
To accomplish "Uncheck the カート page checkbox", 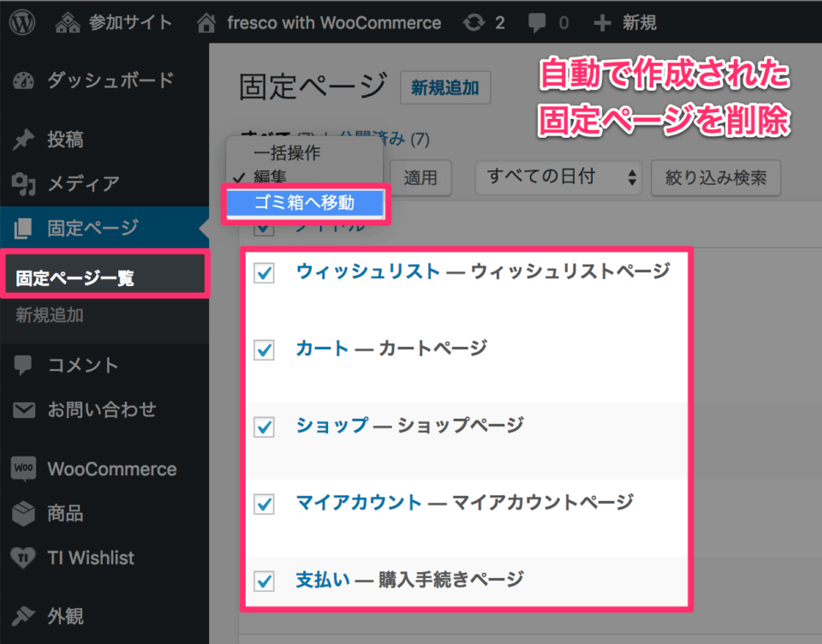I will point(264,349).
